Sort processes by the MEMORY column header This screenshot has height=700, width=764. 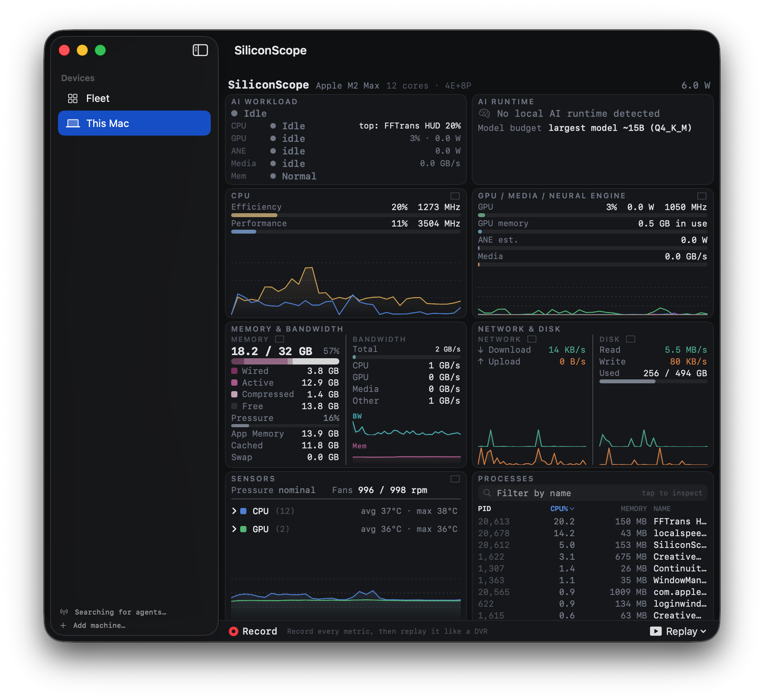click(634, 508)
